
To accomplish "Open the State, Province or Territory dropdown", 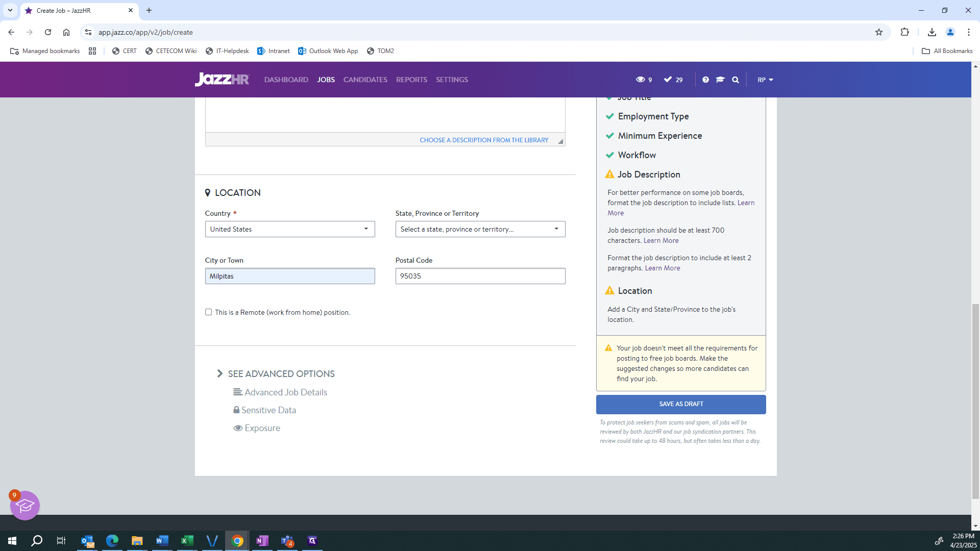I will 480,229.
